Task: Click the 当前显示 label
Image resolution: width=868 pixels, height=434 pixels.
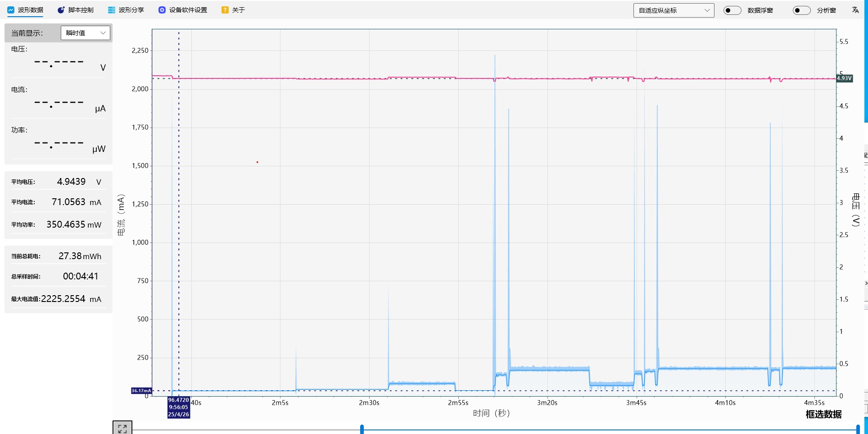Action: pyautogui.click(x=27, y=33)
